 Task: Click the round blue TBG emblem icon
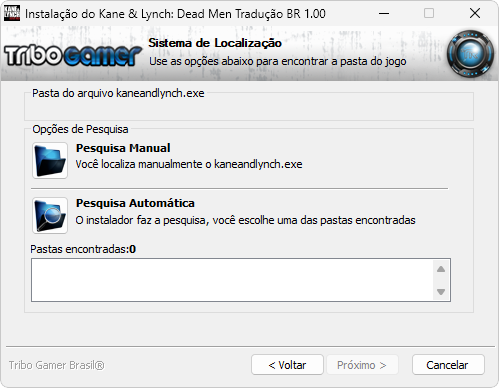pos(470,54)
